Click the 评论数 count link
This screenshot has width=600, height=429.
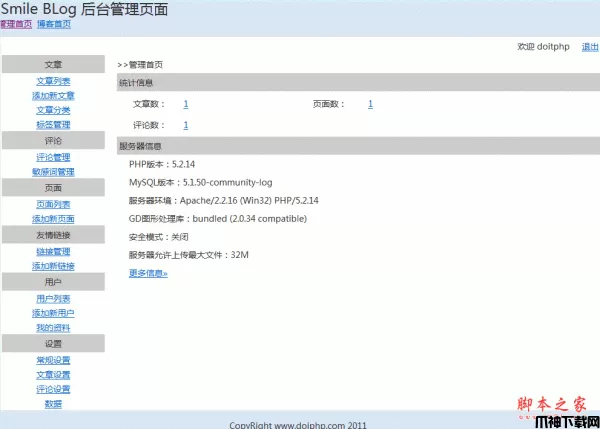pos(186,125)
